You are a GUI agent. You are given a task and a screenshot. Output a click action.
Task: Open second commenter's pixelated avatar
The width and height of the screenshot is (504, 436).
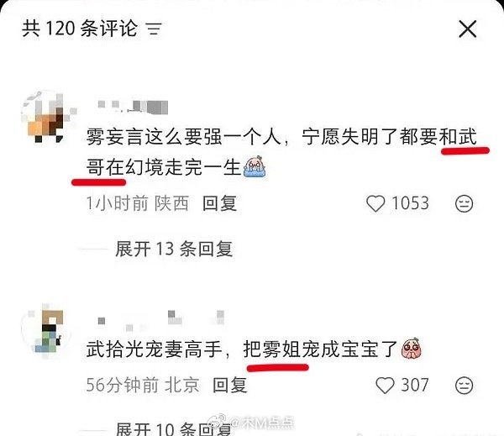click(46, 329)
